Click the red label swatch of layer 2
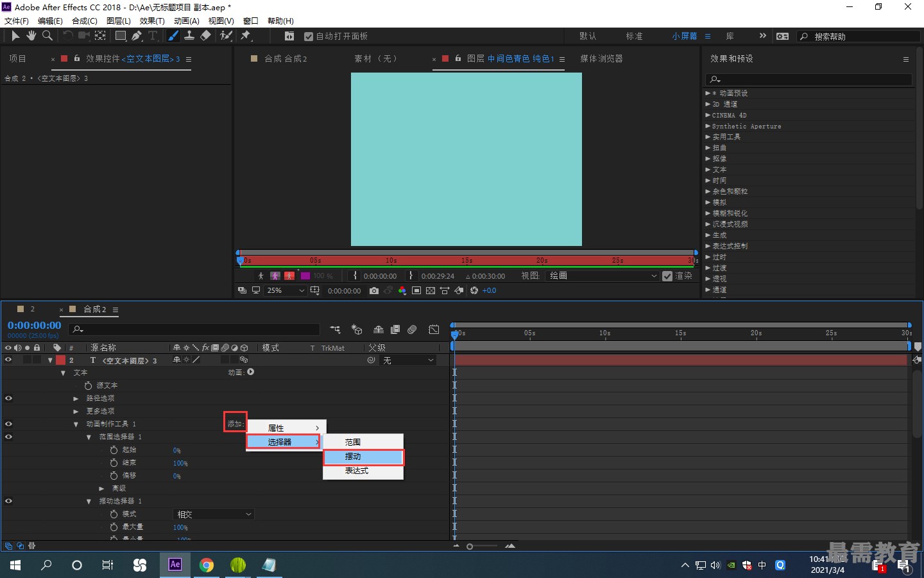Screen dimensions: 924x578 pyautogui.click(x=60, y=360)
